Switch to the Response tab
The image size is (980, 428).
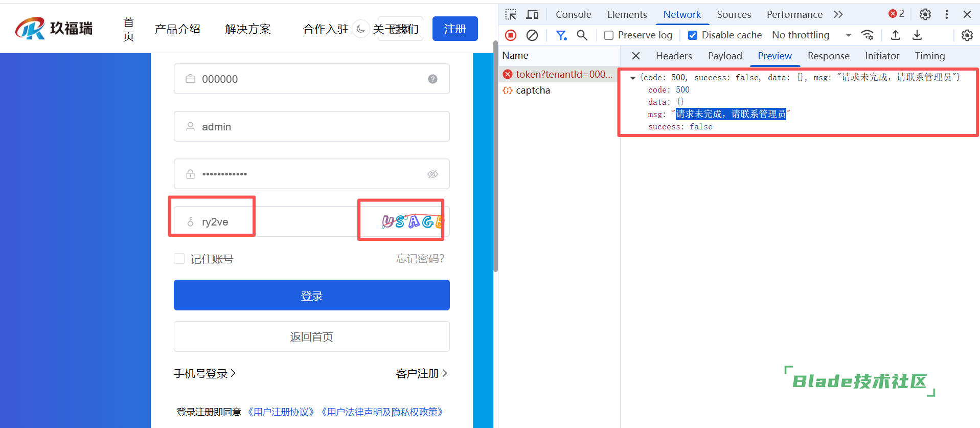[828, 56]
